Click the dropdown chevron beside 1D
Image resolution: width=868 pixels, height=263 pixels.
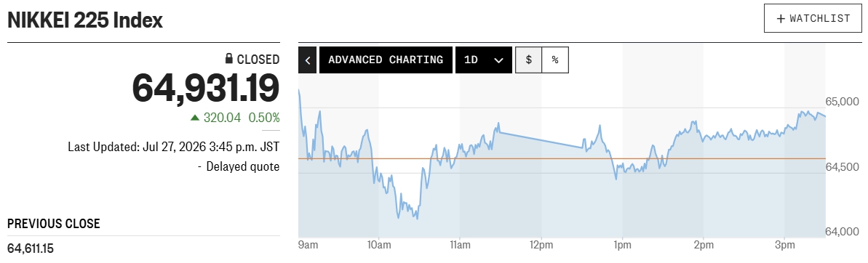pyautogui.click(x=498, y=60)
